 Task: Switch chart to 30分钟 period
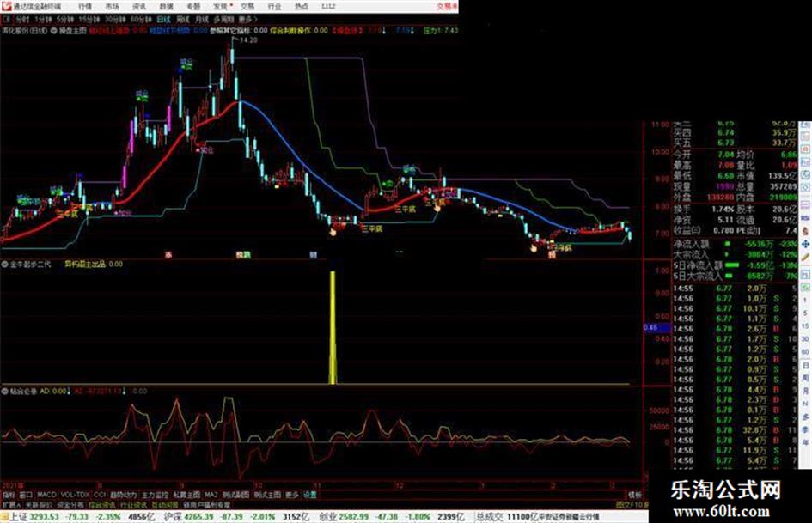[115, 20]
